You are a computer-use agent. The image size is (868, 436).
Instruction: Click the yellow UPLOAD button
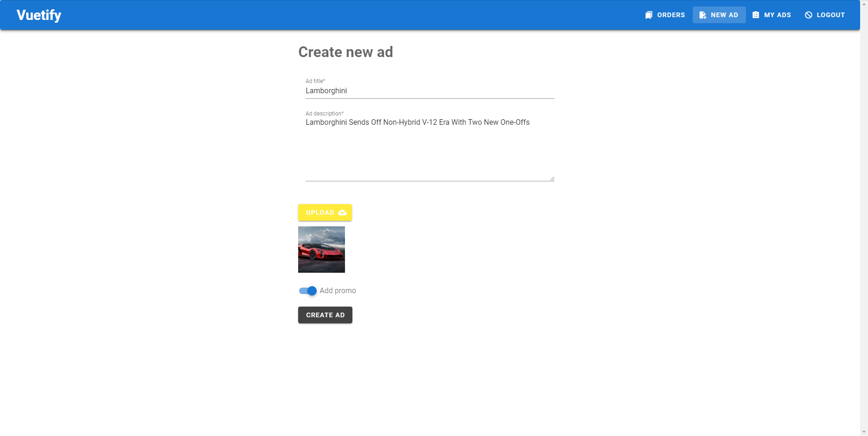coord(325,212)
